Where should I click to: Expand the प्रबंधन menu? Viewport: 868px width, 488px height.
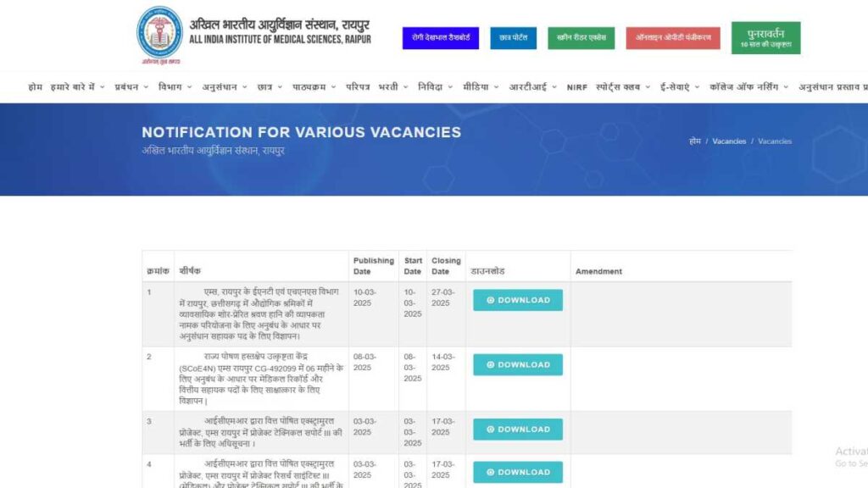131,87
